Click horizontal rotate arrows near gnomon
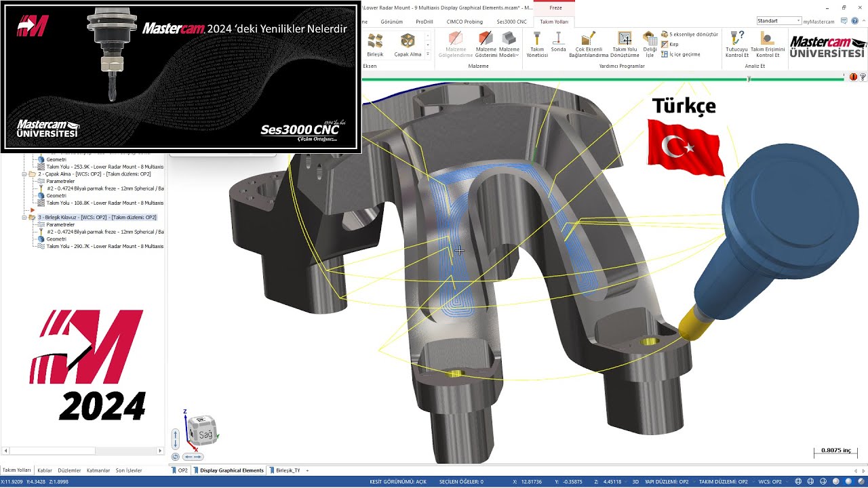The height and width of the screenshot is (488, 868). tap(193, 457)
